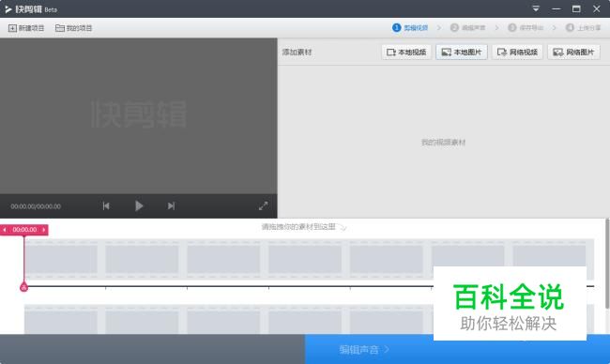This screenshot has width=610, height=364.
Task: Add a local video with 本地视频
Action: 406,53
